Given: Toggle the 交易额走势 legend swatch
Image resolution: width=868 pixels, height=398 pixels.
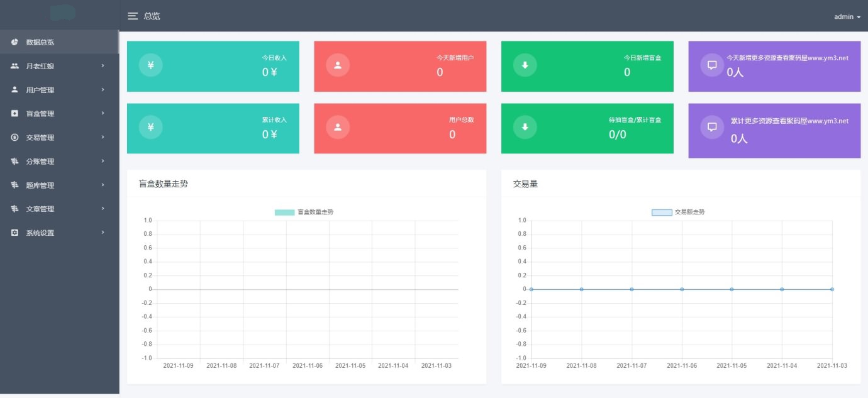Looking at the screenshot, I should (x=662, y=213).
